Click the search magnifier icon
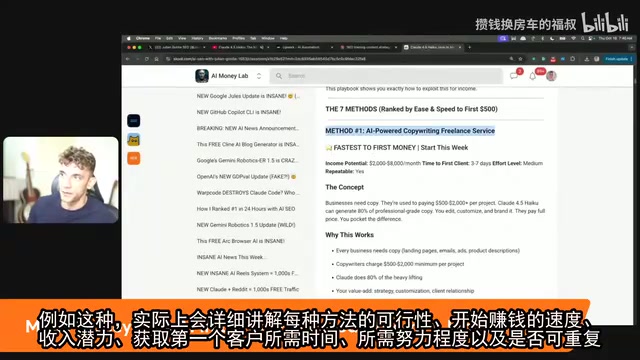This screenshot has height=360, width=640. click(279, 76)
